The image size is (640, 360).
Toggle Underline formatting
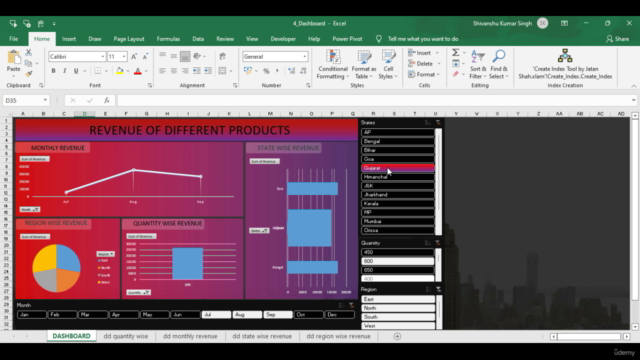[x=76, y=71]
